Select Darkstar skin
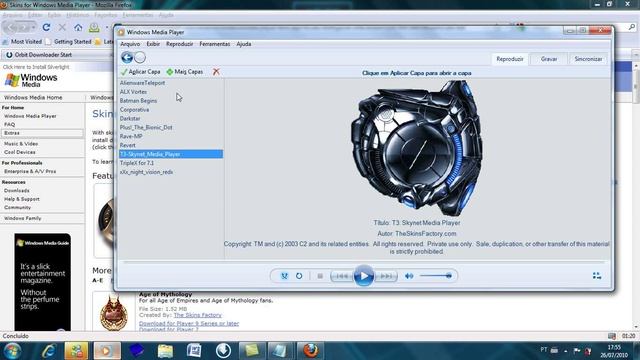The height and width of the screenshot is (360, 640). pos(171,118)
